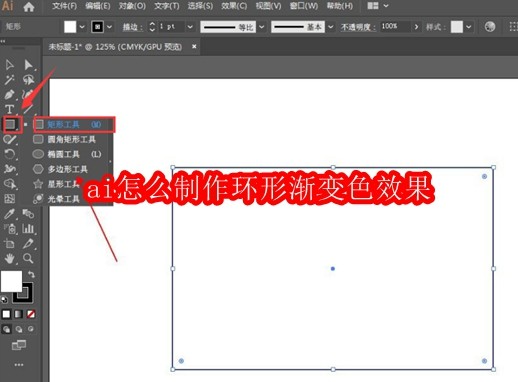The width and height of the screenshot is (518, 382).
Task: Open the 效果(C) menu
Action: [x=234, y=6]
